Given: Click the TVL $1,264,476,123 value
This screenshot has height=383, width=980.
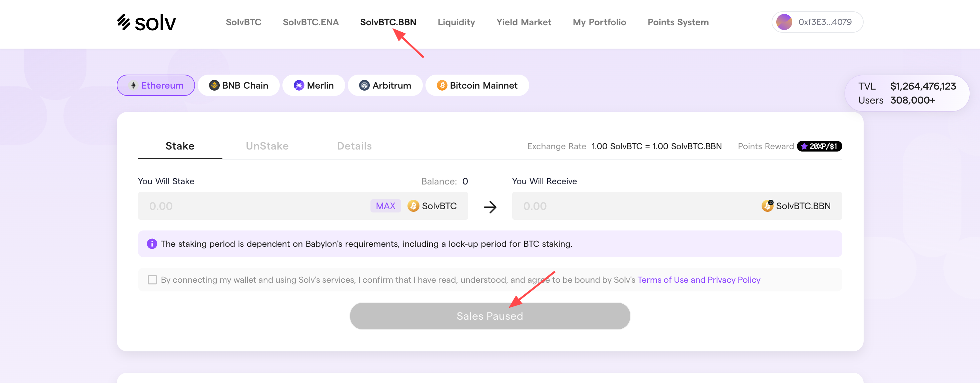Looking at the screenshot, I should pos(923,86).
